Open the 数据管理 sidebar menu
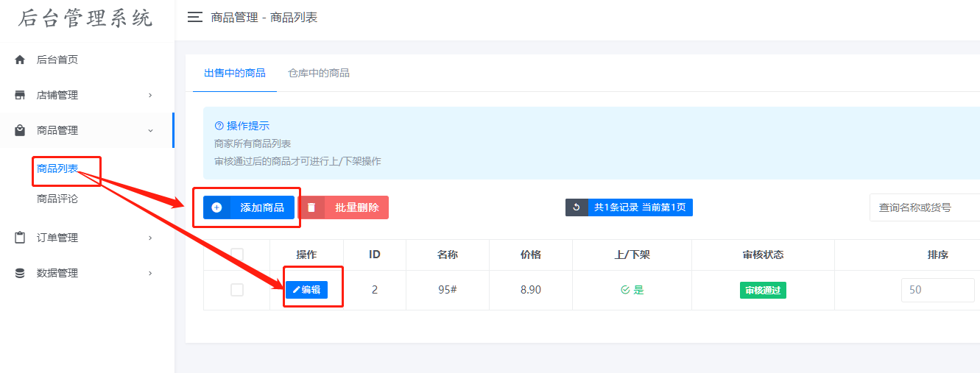The height and width of the screenshot is (373, 980). tap(87, 273)
